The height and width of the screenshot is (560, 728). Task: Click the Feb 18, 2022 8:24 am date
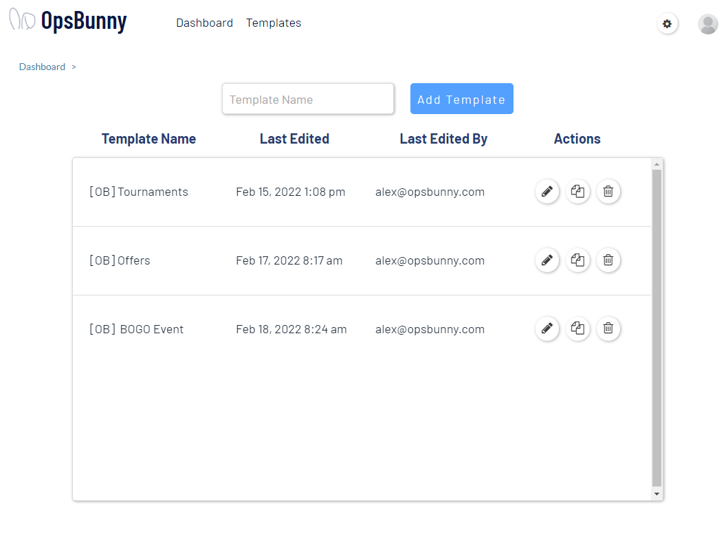[291, 329]
